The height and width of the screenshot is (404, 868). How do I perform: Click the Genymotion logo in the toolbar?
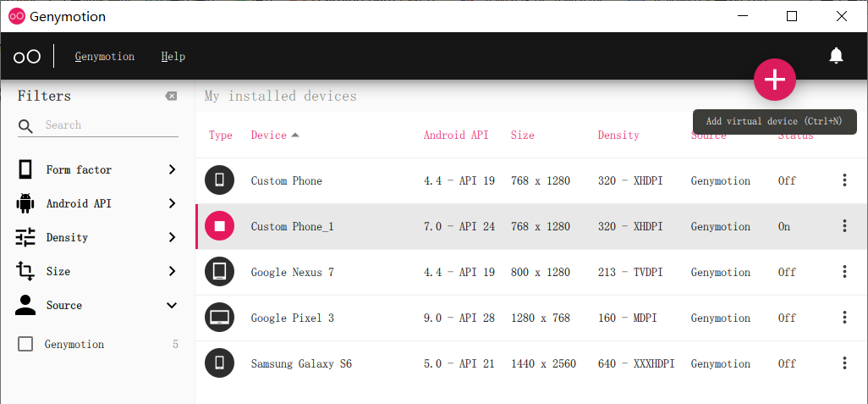(27, 57)
